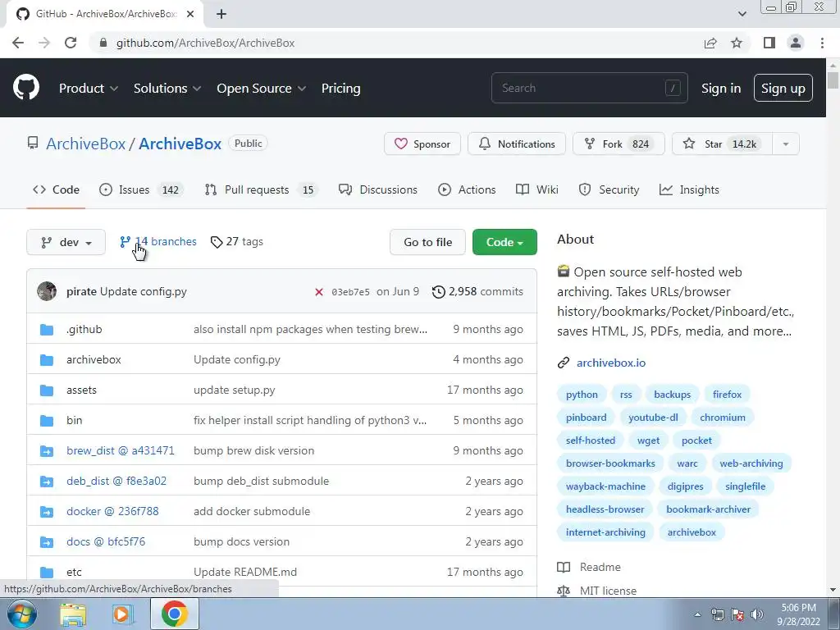Click the Sign up button
840x630 pixels.
tap(783, 88)
